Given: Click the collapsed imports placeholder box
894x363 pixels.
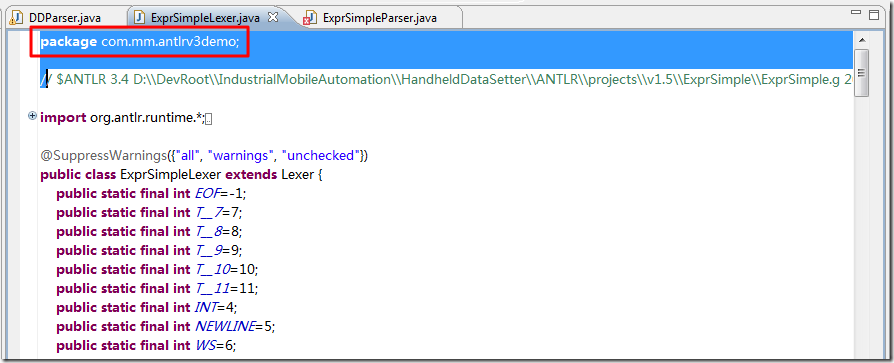Looking at the screenshot, I should (209, 119).
